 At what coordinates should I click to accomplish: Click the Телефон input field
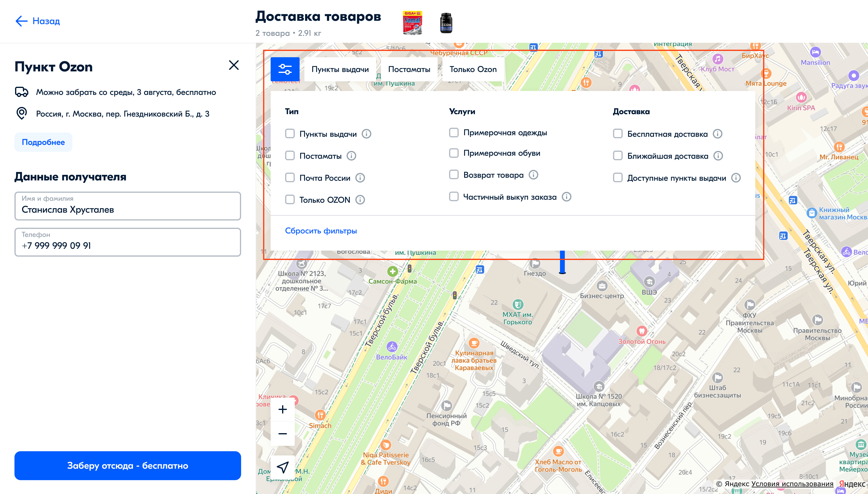(x=127, y=242)
